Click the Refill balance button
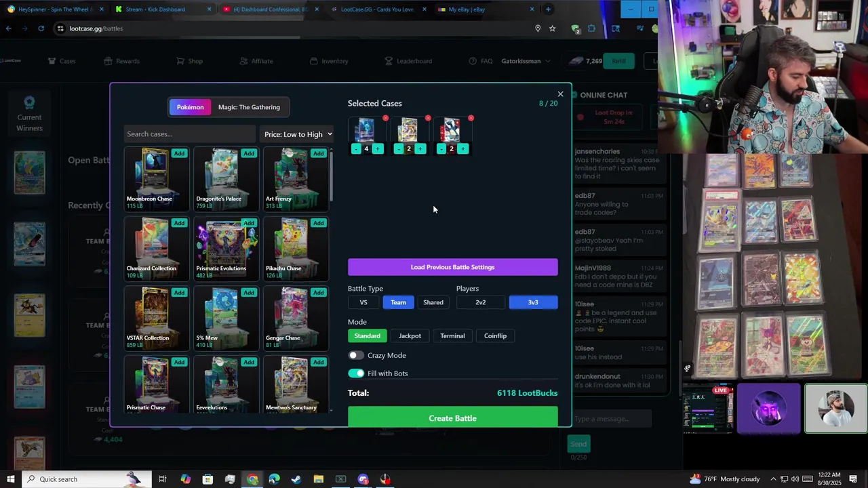868x488 pixels. coord(618,61)
